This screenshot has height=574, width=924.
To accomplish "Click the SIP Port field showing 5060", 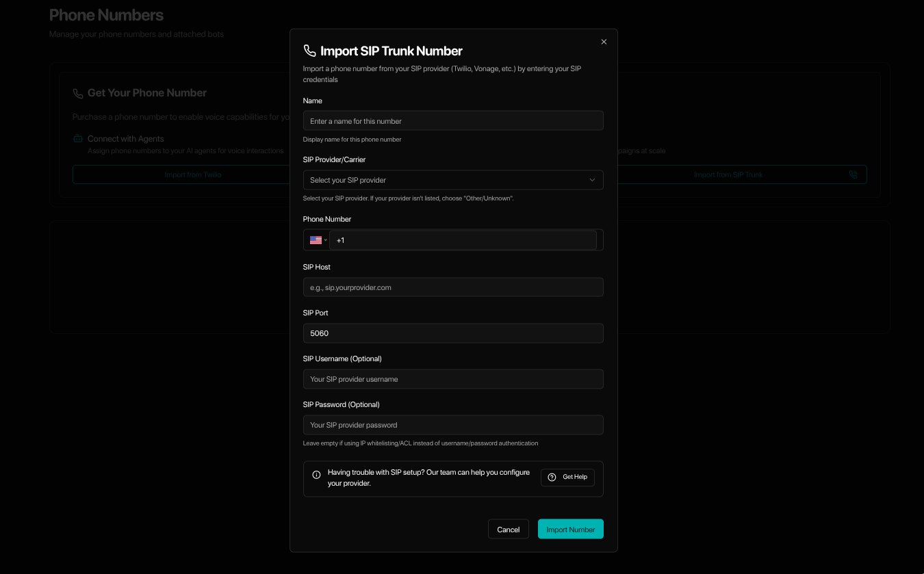I will tap(453, 333).
